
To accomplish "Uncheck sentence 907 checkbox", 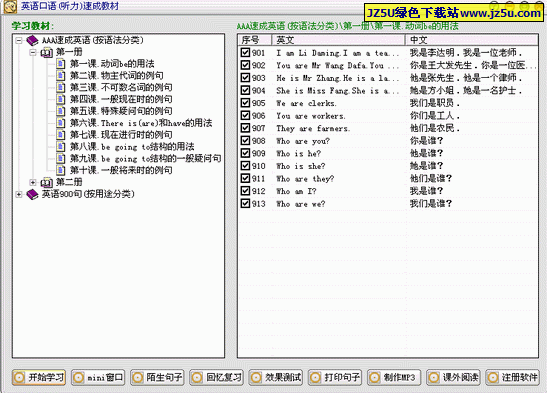I will 245,128.
